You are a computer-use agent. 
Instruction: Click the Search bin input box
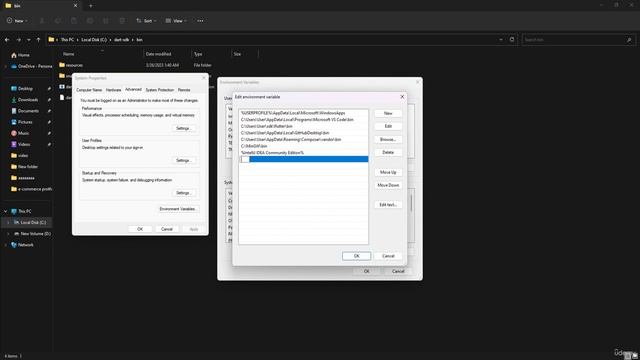click(578, 40)
